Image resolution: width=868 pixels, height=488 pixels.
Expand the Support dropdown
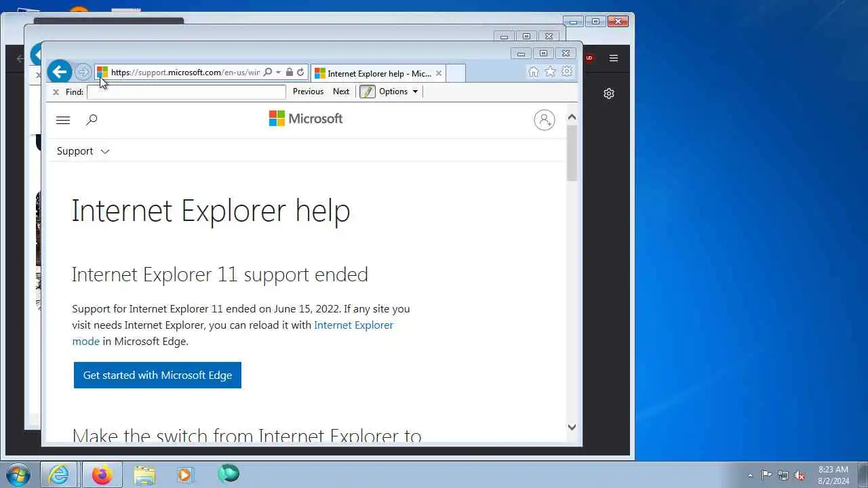[83, 151]
